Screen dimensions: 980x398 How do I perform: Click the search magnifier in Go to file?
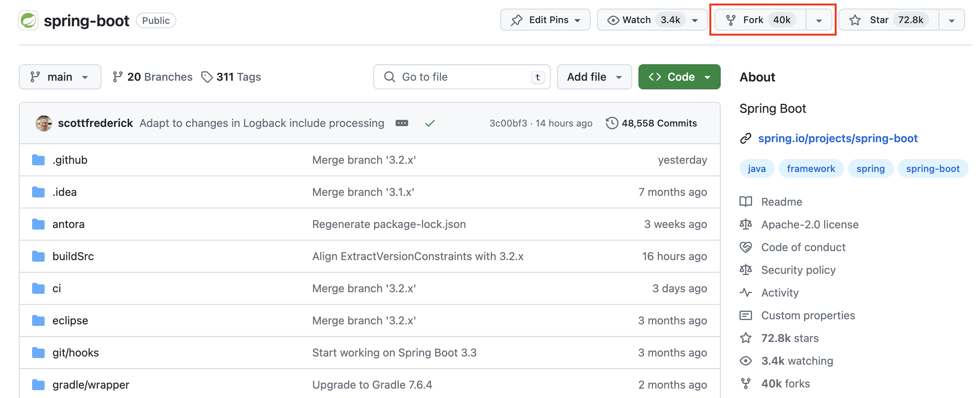point(389,77)
